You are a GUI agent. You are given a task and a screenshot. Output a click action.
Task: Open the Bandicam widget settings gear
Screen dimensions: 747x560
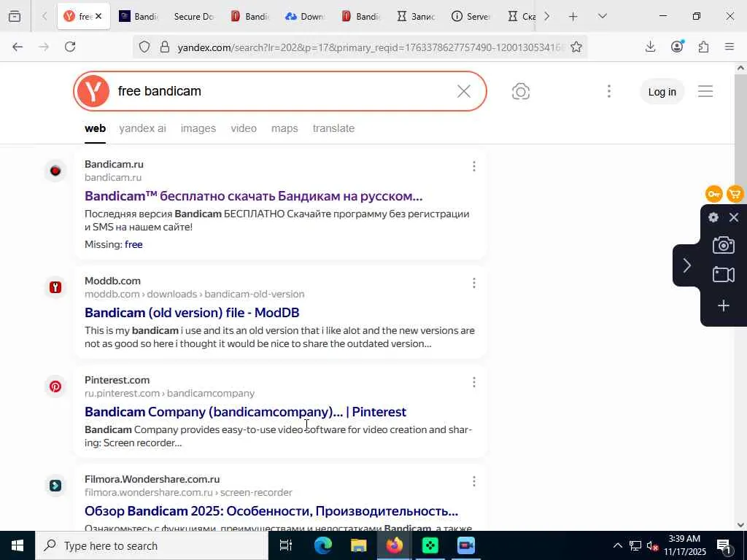pos(713,217)
